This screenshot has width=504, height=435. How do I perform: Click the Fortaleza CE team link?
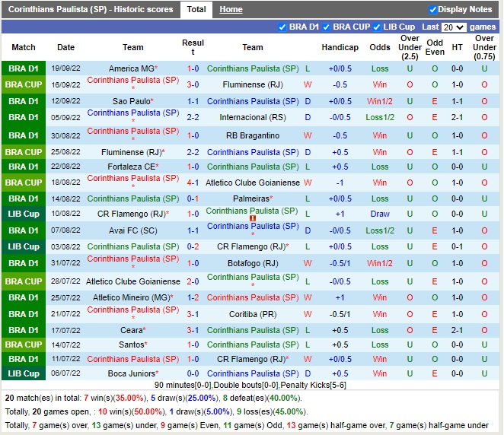130,167
